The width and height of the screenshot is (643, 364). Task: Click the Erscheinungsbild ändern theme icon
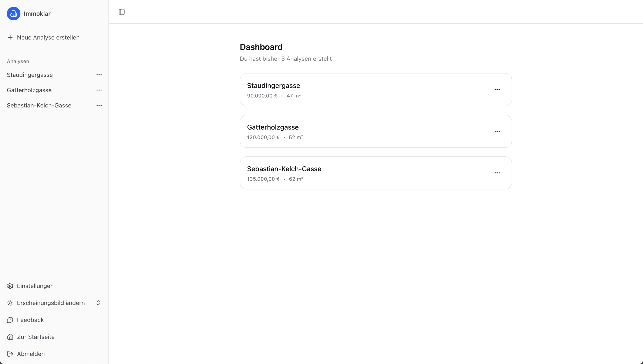tap(10, 303)
